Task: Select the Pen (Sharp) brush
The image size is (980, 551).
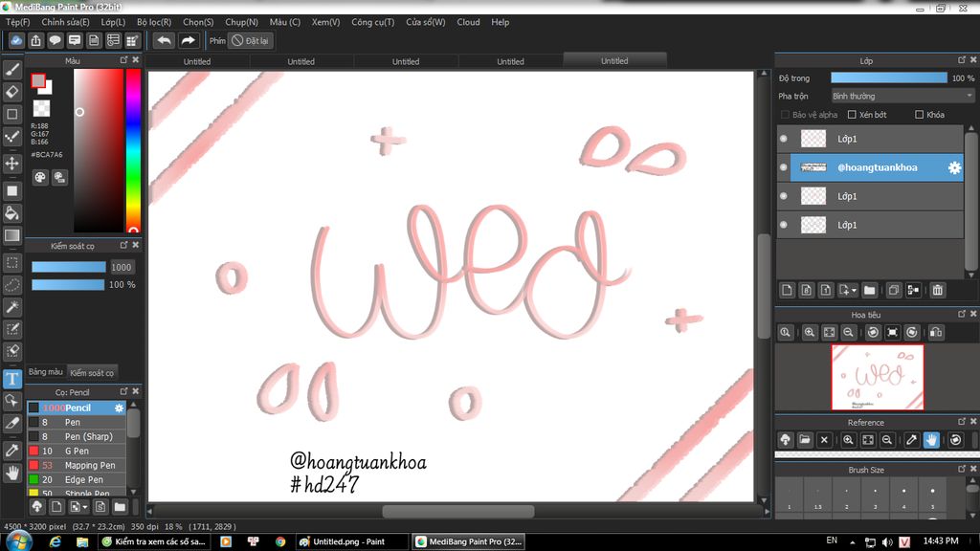Action: 77,436
